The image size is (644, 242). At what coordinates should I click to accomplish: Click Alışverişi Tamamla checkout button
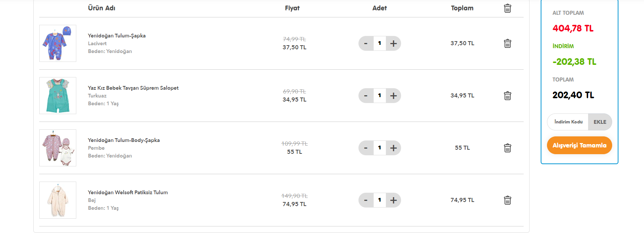coord(579,145)
